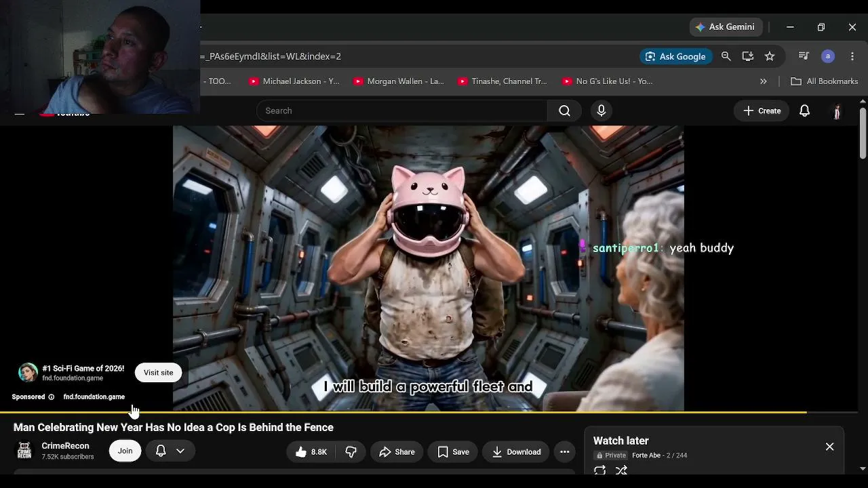Expand the hidden bookmarks overflow chevron
Image resolution: width=868 pixels, height=488 pixels.
[x=763, y=81]
